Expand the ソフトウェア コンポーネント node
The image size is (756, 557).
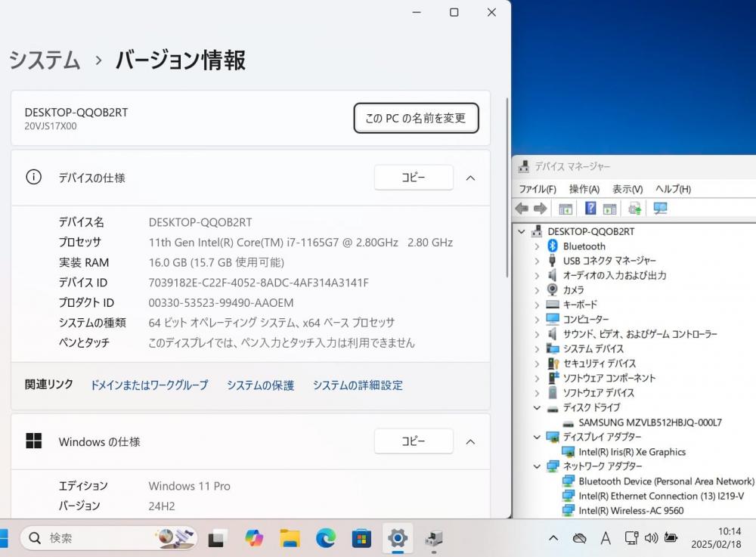(537, 378)
